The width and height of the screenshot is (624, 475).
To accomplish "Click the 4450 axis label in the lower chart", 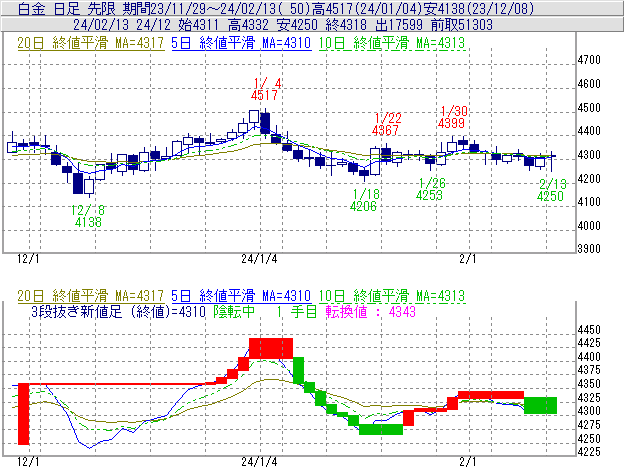I will (x=589, y=330).
